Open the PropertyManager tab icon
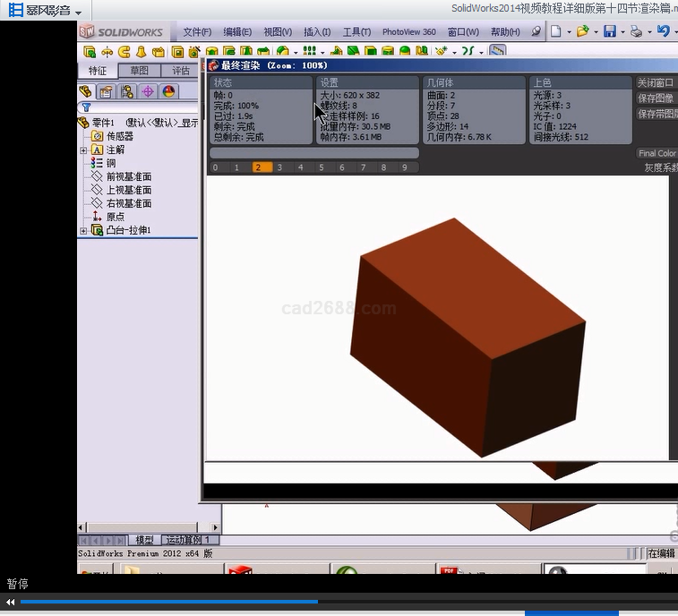The width and height of the screenshot is (678, 616). tap(107, 91)
